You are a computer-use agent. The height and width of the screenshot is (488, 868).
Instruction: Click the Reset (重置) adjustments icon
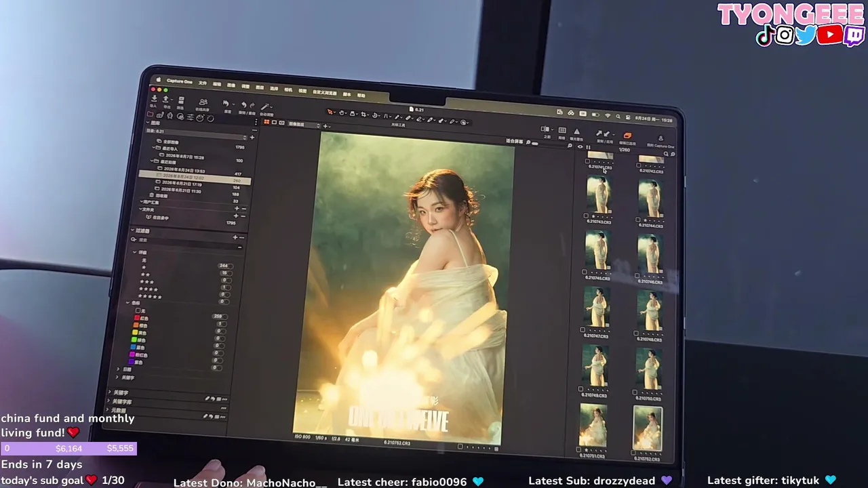click(226, 104)
